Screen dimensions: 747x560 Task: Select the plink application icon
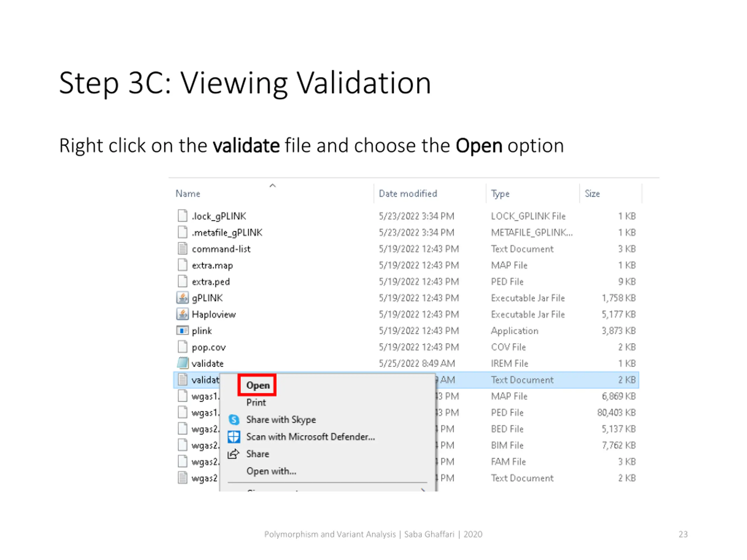coord(182,330)
